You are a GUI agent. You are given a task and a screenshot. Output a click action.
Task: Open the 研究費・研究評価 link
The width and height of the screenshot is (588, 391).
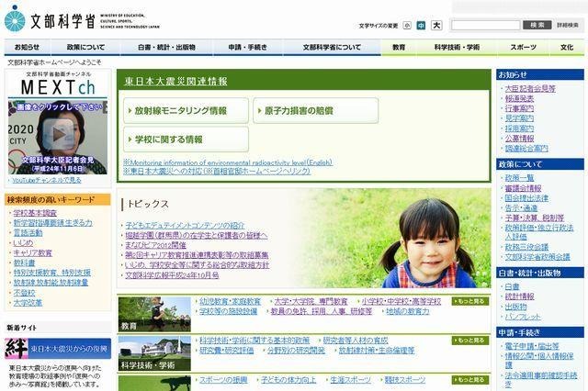pyautogui.click(x=227, y=351)
